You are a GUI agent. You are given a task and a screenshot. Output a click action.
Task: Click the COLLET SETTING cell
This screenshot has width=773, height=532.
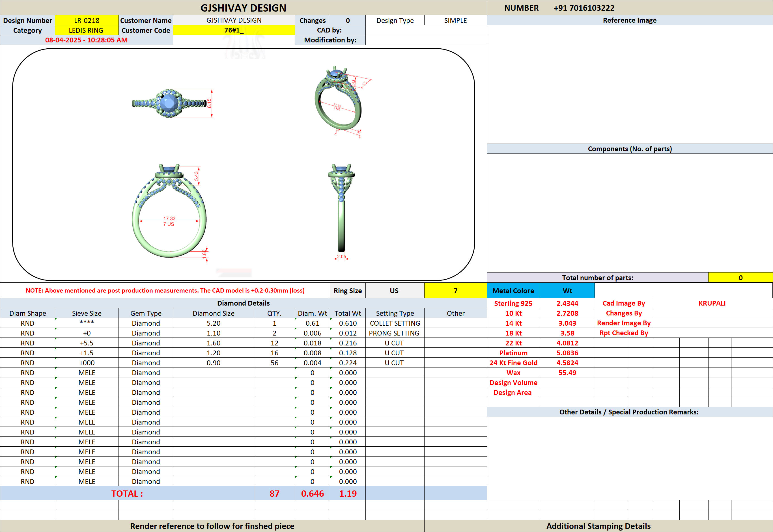pyautogui.click(x=395, y=323)
